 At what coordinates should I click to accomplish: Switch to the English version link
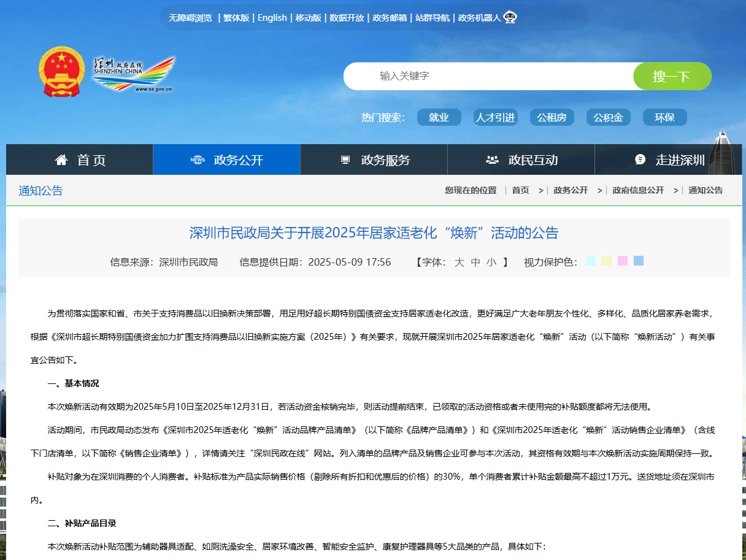272,18
